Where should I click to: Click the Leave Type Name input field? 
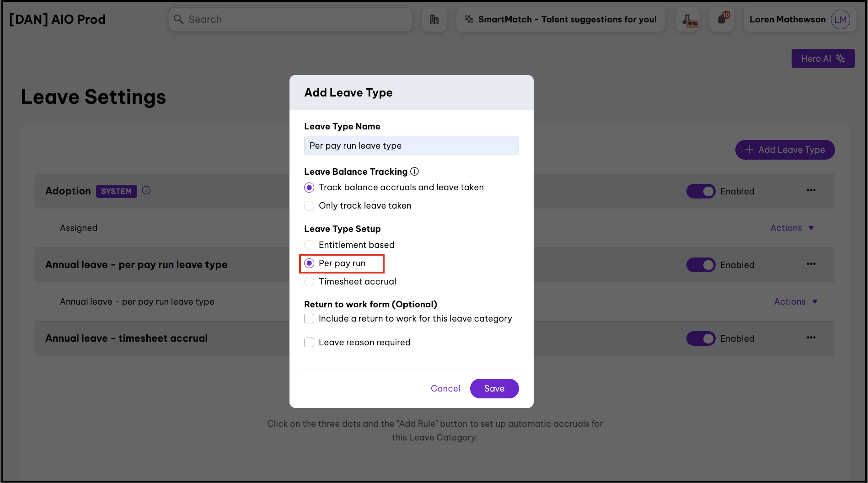click(411, 145)
